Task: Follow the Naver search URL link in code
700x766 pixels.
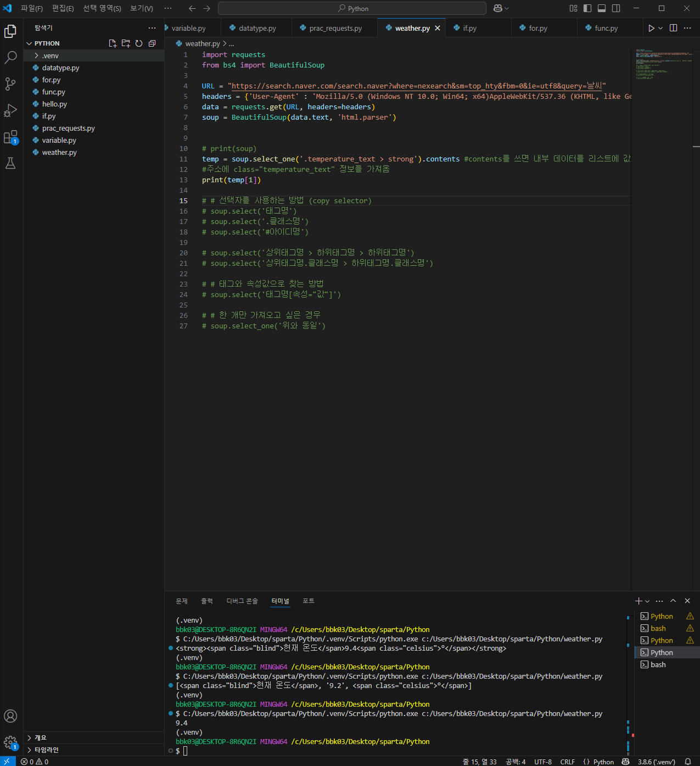Action: click(417, 86)
